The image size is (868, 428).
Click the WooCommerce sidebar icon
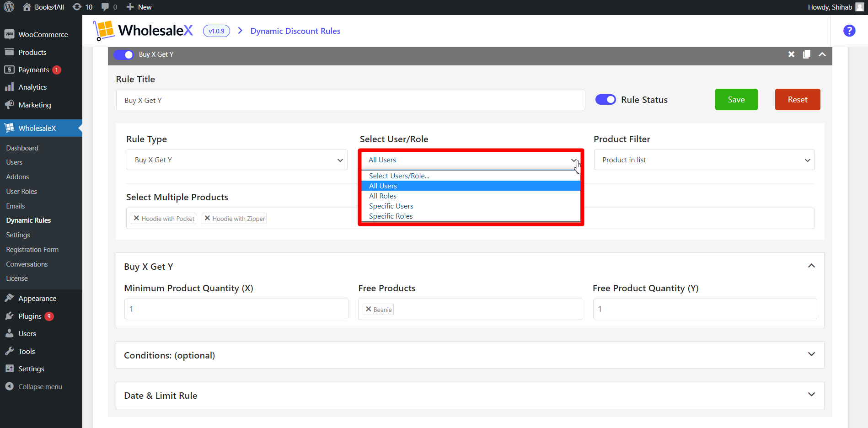(x=9, y=34)
